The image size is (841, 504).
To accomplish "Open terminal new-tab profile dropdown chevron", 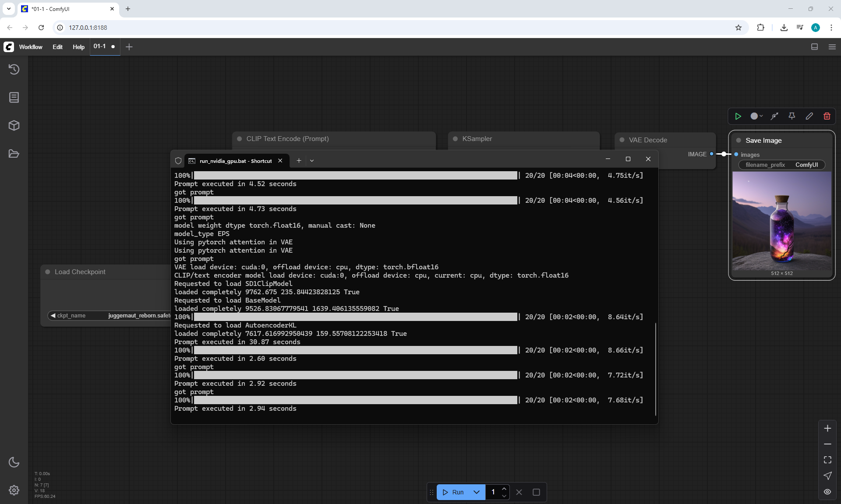I will coord(312,161).
